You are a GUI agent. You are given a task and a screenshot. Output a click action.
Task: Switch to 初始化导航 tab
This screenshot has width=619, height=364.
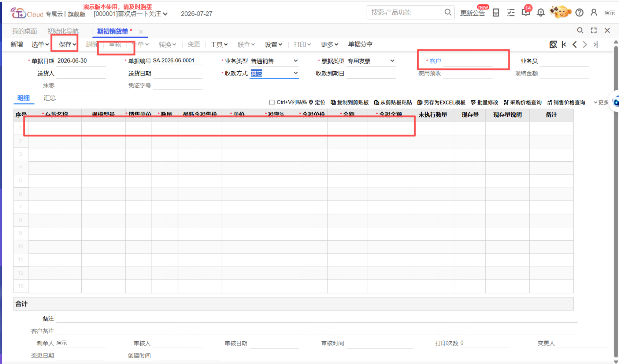click(x=63, y=31)
